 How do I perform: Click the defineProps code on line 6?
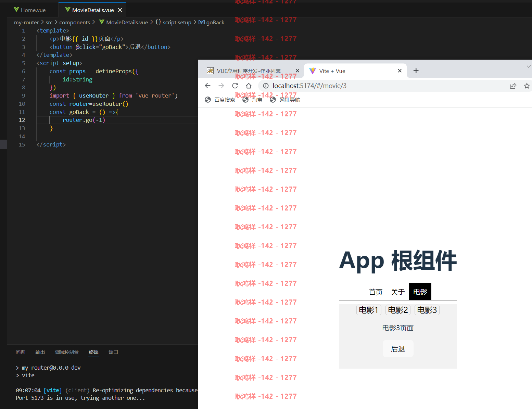tap(114, 71)
